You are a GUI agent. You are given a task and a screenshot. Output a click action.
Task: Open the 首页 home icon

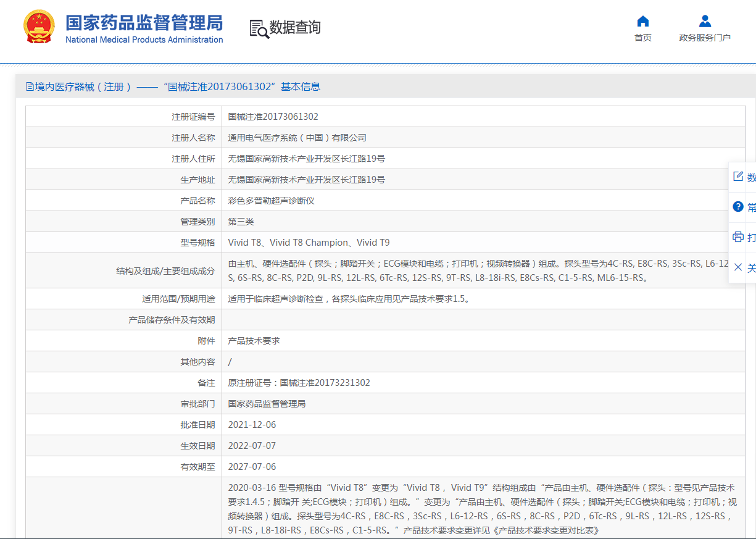click(x=643, y=21)
